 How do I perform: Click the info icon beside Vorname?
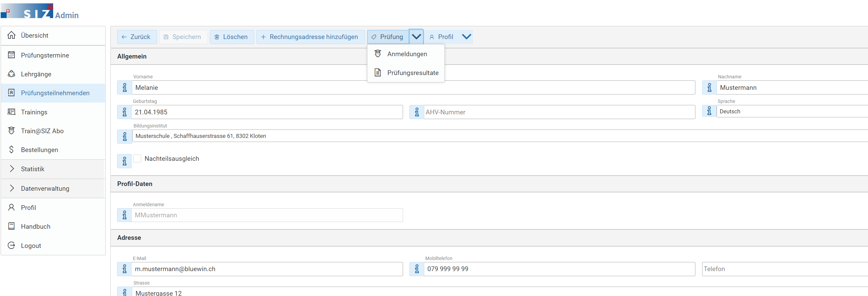coord(124,87)
